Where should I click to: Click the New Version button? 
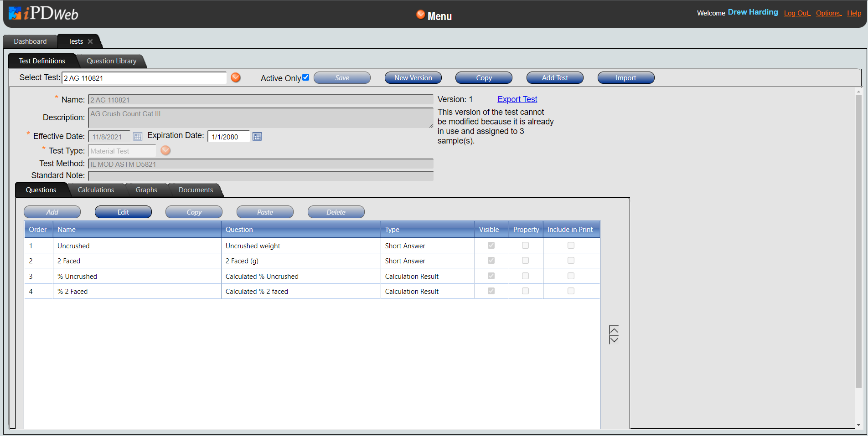(413, 78)
